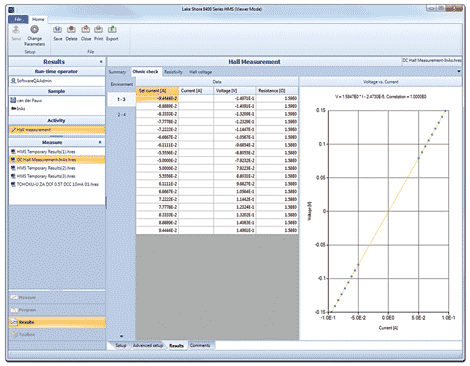Click the Change Parameters gear icon
470x366 pixels.
(x=35, y=29)
